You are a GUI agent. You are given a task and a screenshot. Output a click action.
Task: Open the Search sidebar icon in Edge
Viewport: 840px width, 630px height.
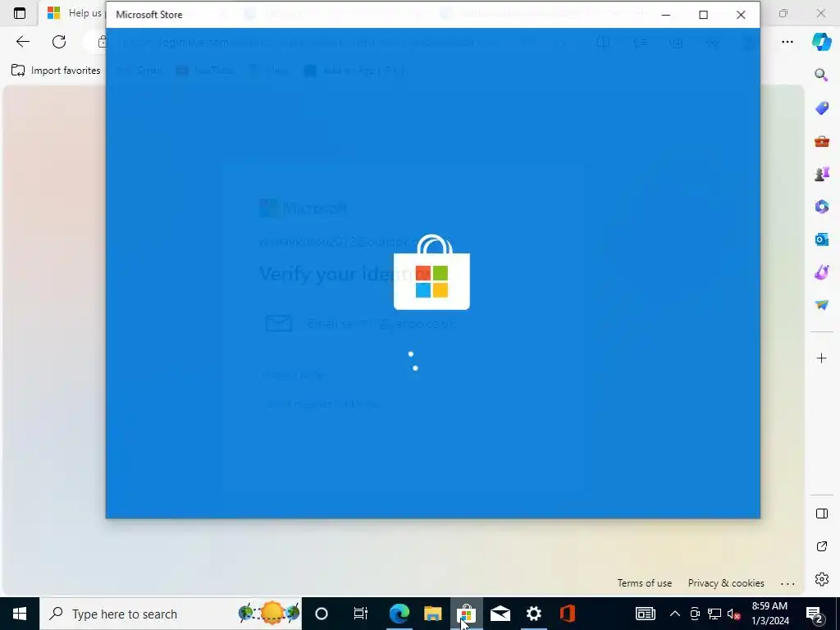pos(821,75)
